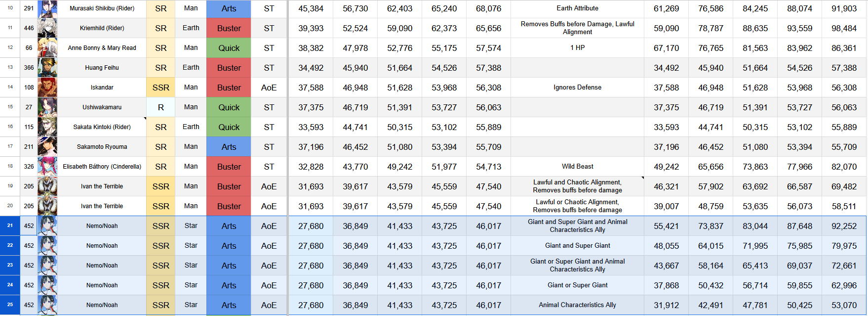868x316 pixels.
Task: Select the value 69,482 for Ivan the Terrible
Action: [844, 186]
